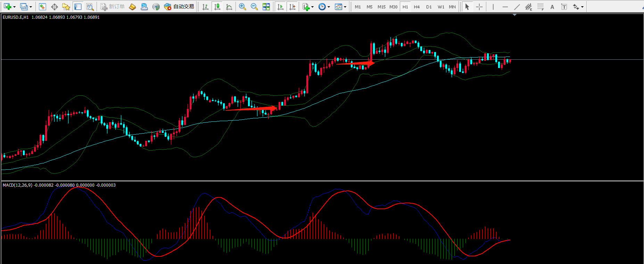Draw a vertical line tool
This screenshot has width=644, height=264.
493,7
